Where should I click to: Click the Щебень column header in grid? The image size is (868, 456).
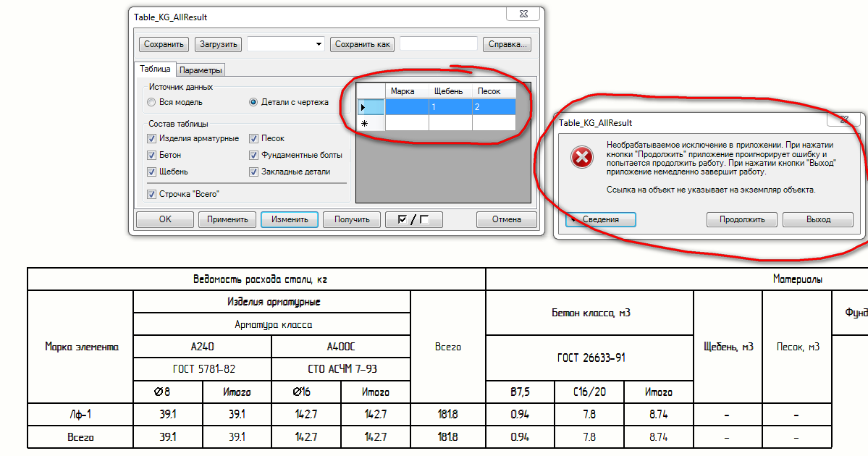click(450, 91)
